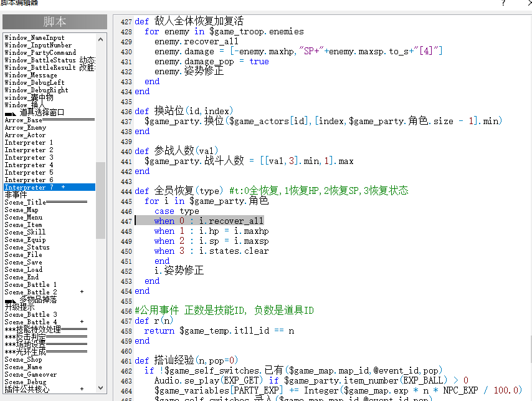The width and height of the screenshot is (532, 401).
Task: Select Window_DebugLeft in the script list
Action: coord(35,82)
